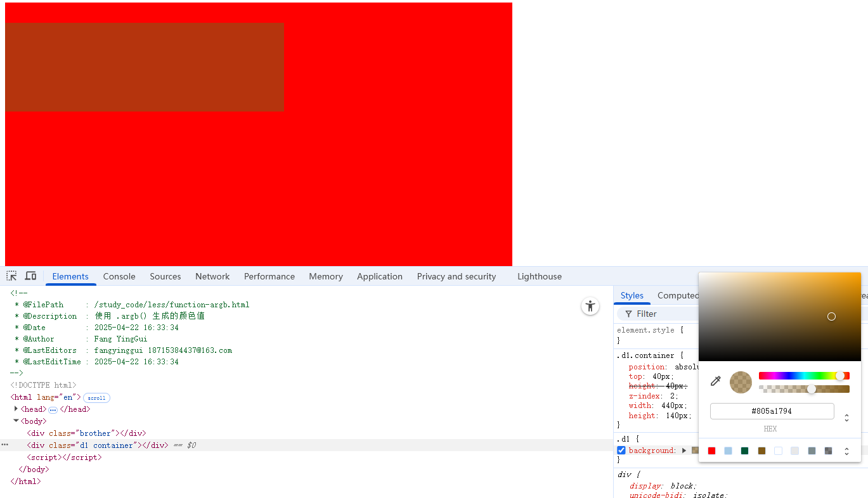Click the scroll badge next to html
The width and height of the screenshot is (868, 498).
96,398
